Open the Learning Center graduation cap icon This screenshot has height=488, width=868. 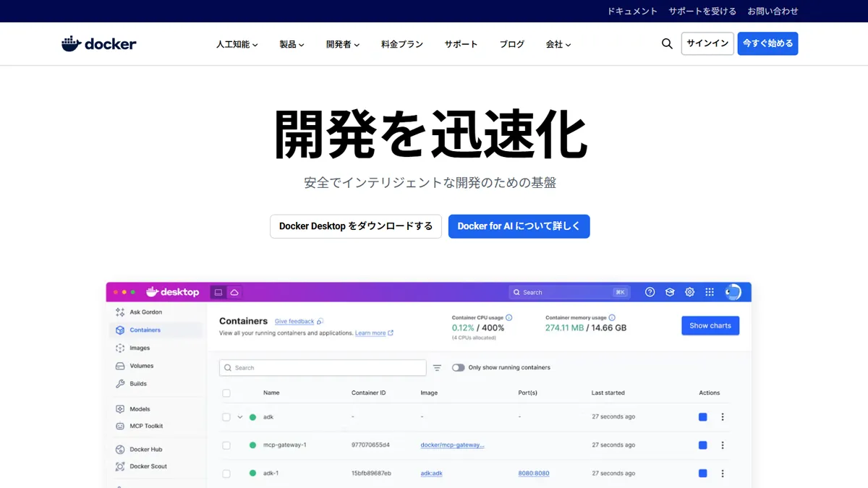click(x=670, y=292)
